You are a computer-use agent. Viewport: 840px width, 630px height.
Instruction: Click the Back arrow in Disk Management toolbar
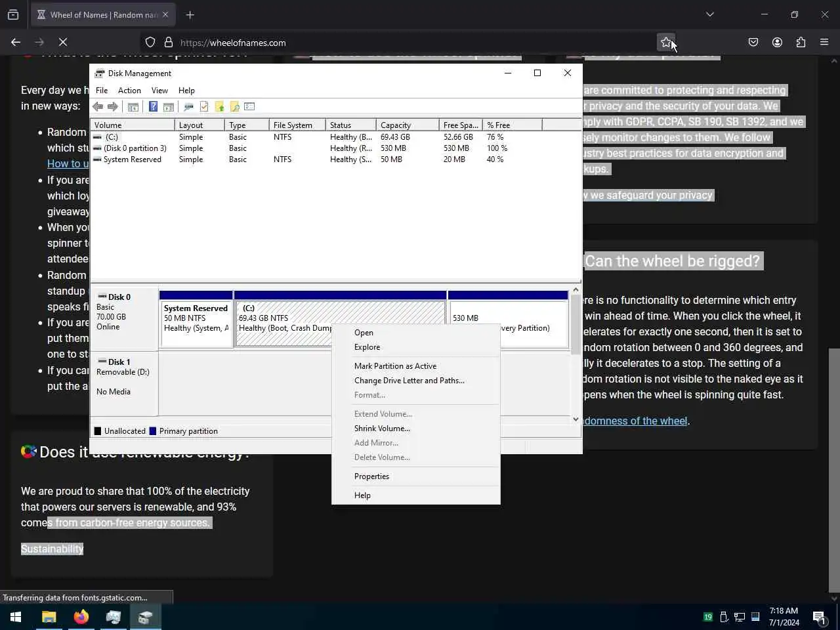98,107
